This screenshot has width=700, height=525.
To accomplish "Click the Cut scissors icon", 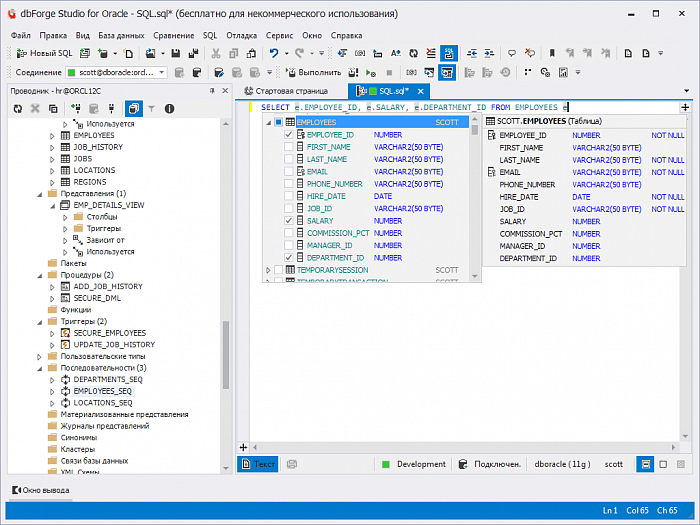I will (x=215, y=53).
